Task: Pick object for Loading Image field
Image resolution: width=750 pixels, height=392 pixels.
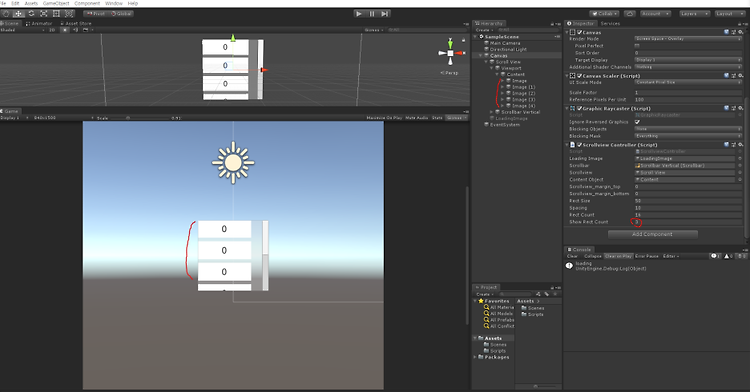Action: 740,158
